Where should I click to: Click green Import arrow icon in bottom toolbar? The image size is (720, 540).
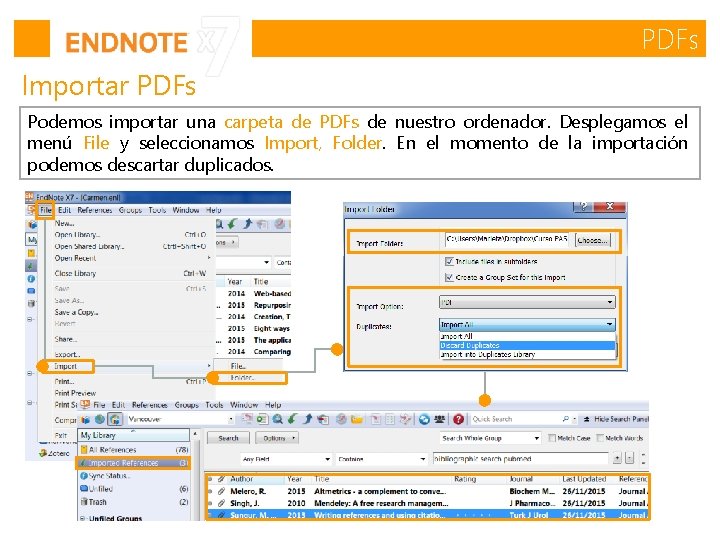pos(292,419)
